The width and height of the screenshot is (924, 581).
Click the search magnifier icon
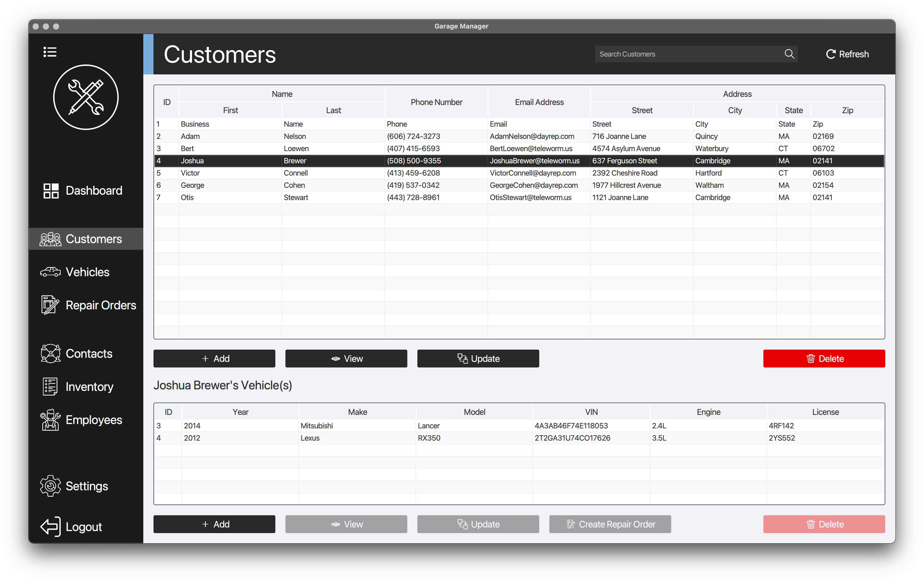(x=789, y=54)
